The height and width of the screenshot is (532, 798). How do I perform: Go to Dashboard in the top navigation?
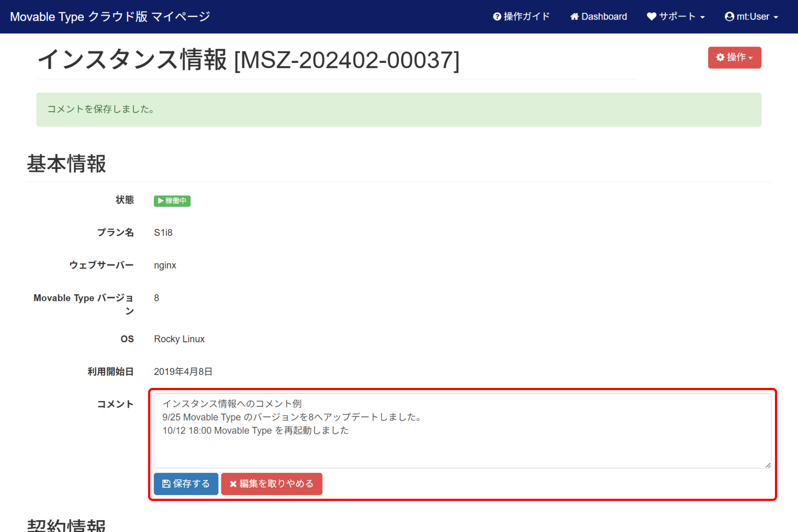[604, 17]
